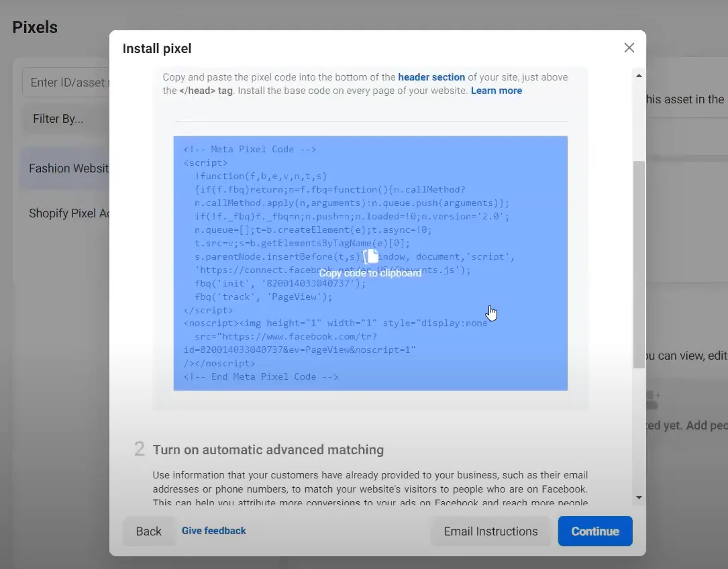The image size is (728, 569).
Task: Select the Fashion Website pixel row
Action: (64, 168)
